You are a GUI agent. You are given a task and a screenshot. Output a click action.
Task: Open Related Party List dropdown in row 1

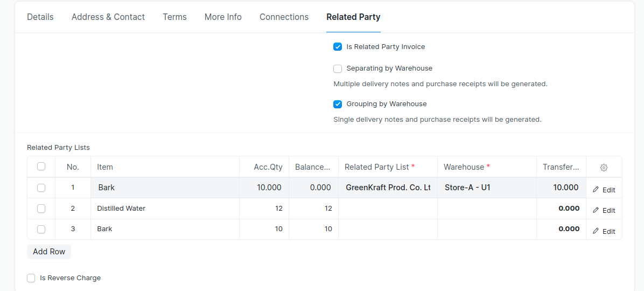tap(388, 188)
